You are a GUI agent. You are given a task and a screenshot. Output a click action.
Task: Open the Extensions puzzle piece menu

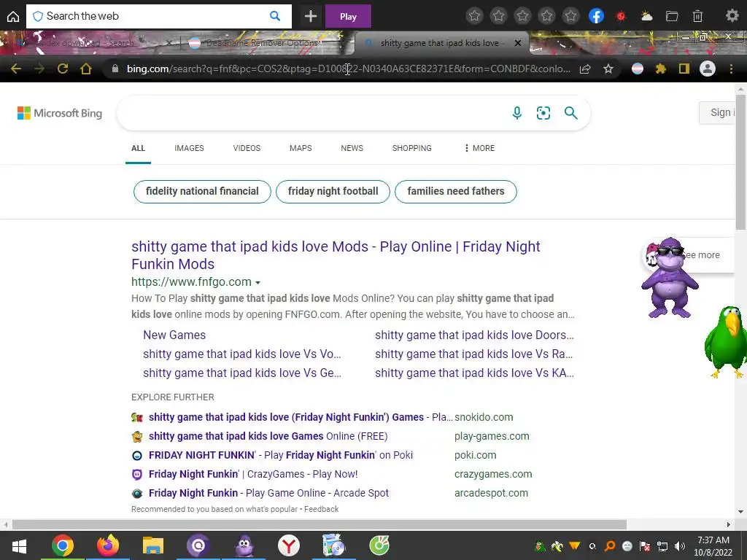click(661, 69)
